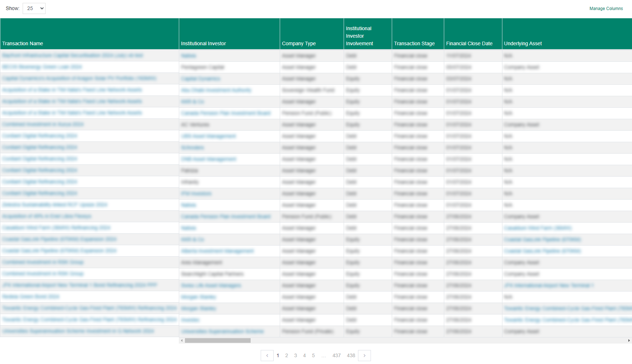Image resolution: width=632 pixels, height=364 pixels.
Task: Go to page 2
Action: coord(287,355)
